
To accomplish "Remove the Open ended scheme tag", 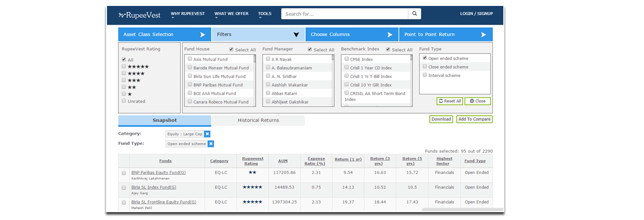I will click(211, 144).
